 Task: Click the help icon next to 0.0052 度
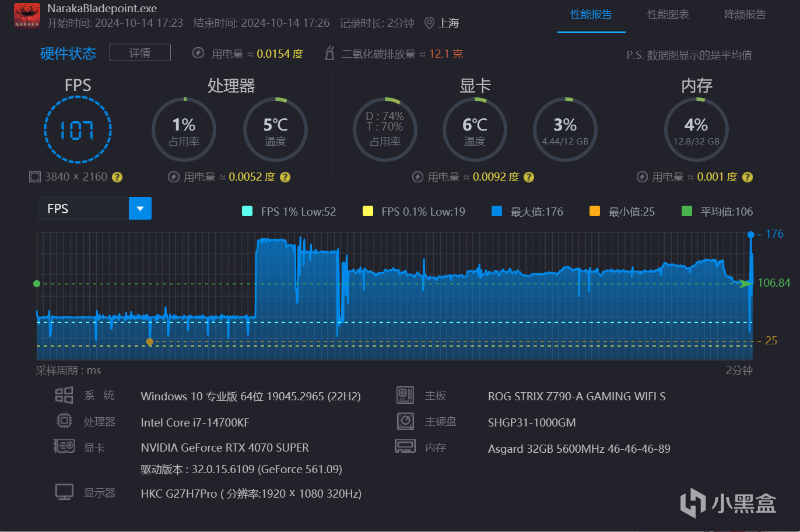(x=285, y=177)
